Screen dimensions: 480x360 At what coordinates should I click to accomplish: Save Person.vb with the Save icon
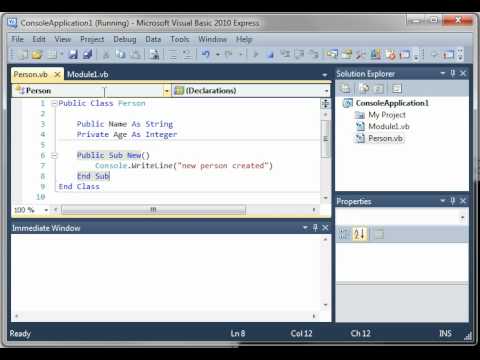click(x=73, y=54)
